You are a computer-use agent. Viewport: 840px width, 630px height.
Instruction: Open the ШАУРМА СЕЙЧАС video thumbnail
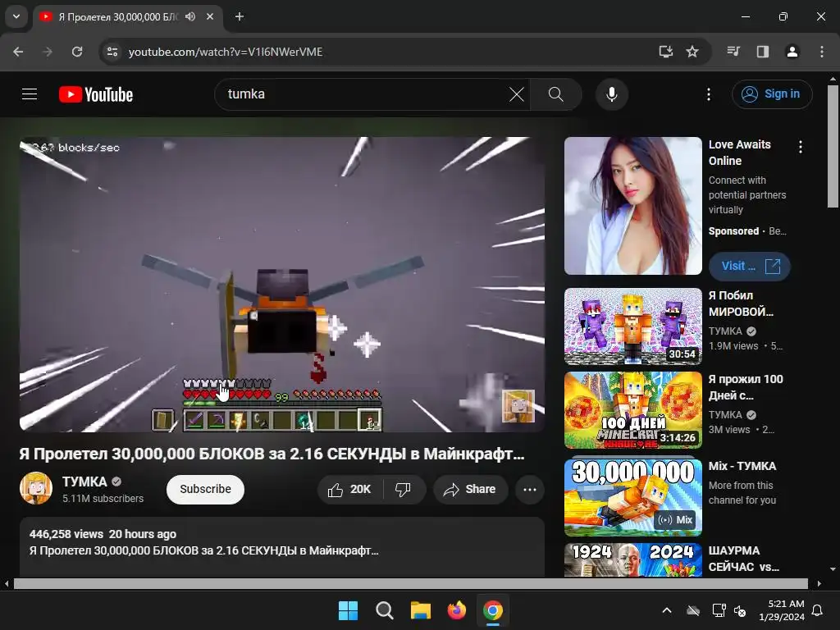632,559
